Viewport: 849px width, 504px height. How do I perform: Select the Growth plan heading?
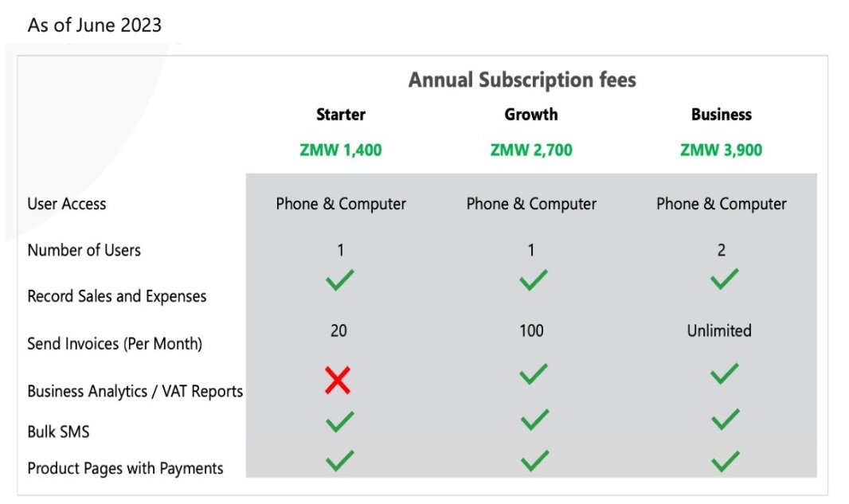(x=531, y=114)
